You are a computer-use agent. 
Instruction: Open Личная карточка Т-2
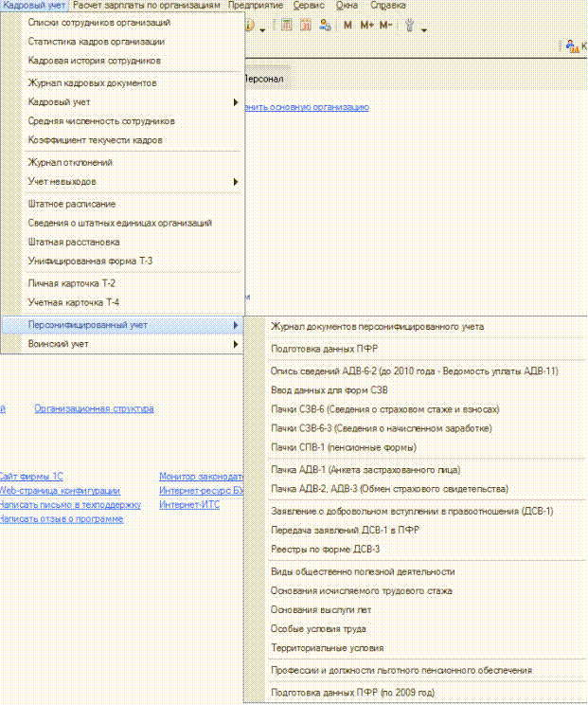pos(123,283)
